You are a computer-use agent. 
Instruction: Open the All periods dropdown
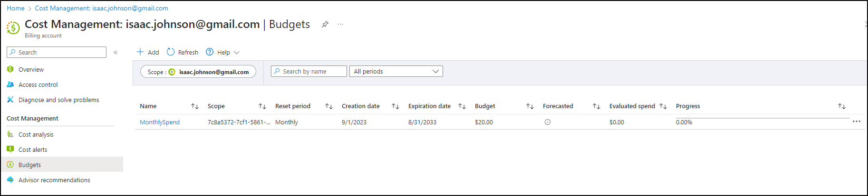pos(396,71)
